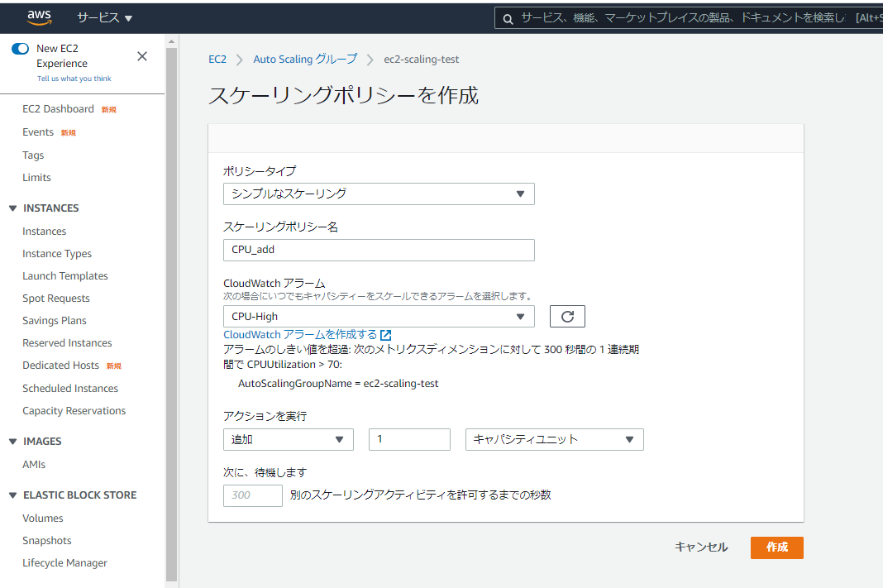The width and height of the screenshot is (883, 588).
Task: Open Tags in sidebar
Action: (33, 155)
